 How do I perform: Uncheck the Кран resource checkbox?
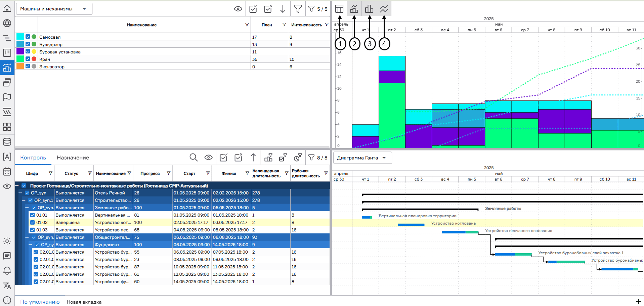[x=28, y=59]
